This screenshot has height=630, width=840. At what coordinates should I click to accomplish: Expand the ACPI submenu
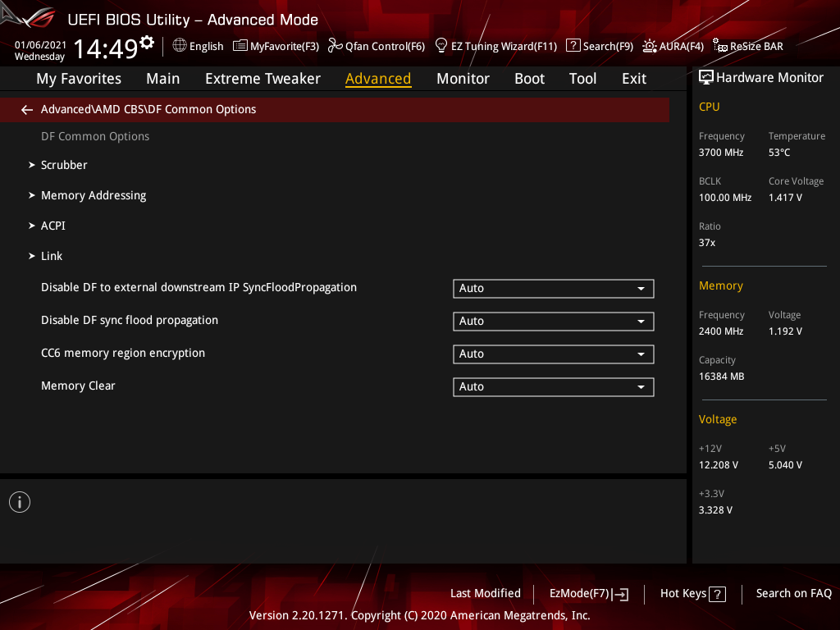click(x=53, y=226)
